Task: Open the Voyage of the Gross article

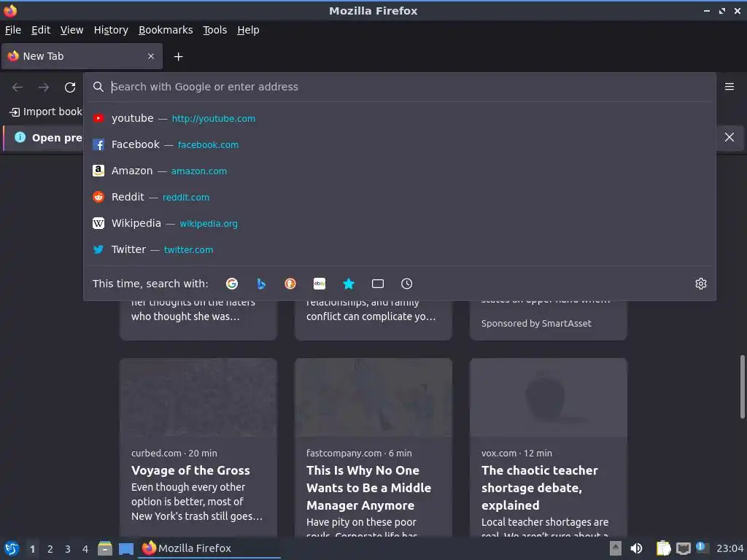Action: [190, 470]
